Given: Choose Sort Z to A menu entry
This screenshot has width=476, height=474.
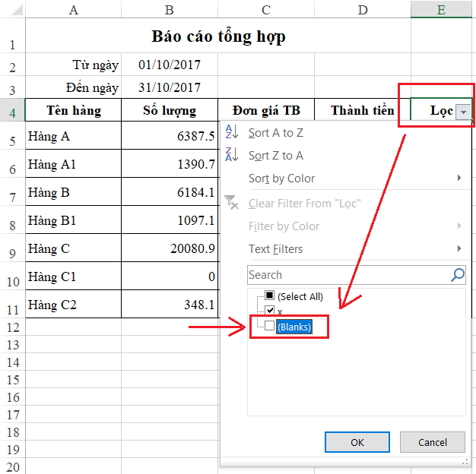Looking at the screenshot, I should point(276,156).
